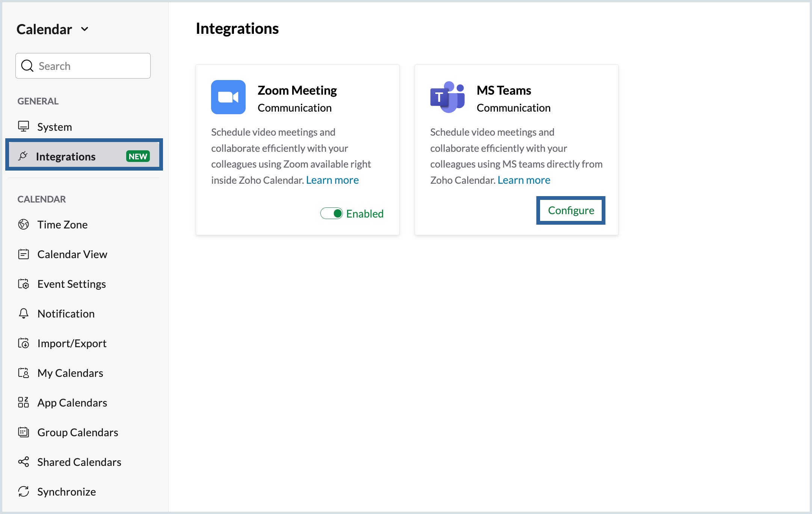
Task: Click the GENERAL section label
Action: click(x=38, y=101)
